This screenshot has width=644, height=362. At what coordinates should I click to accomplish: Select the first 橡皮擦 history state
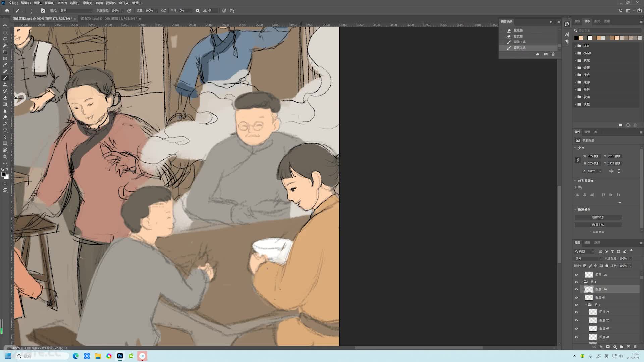coord(528,31)
